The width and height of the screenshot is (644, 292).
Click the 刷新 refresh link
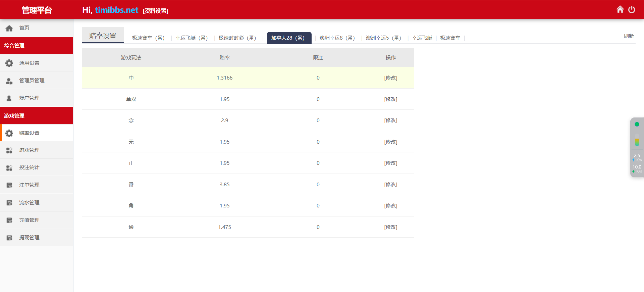click(x=629, y=36)
